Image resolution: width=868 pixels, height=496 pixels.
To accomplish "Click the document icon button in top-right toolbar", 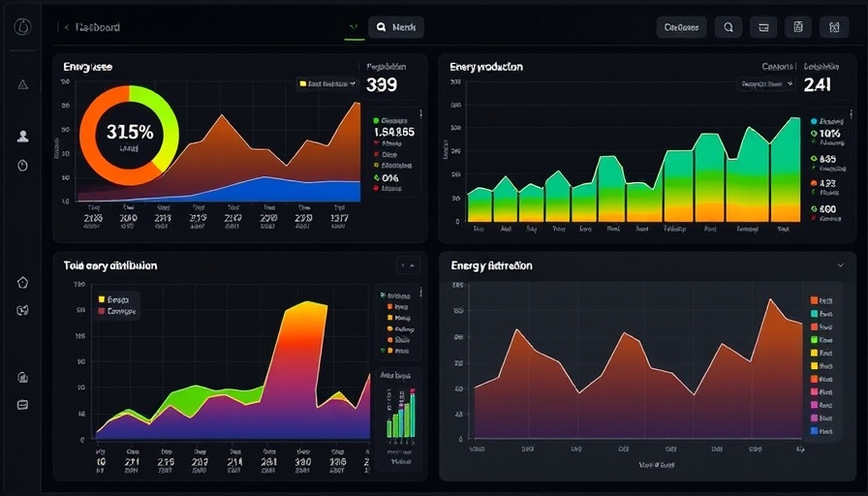I will 797,27.
